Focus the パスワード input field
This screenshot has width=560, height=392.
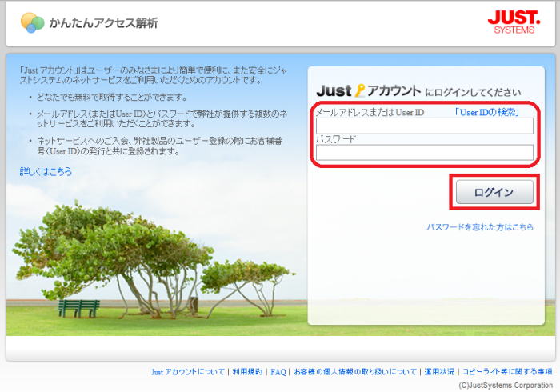coord(425,153)
